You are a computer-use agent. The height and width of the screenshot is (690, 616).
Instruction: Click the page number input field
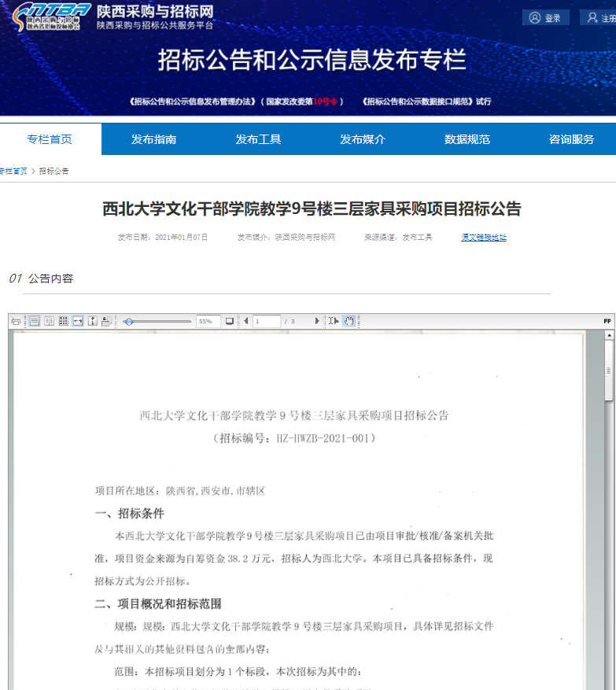point(267,321)
